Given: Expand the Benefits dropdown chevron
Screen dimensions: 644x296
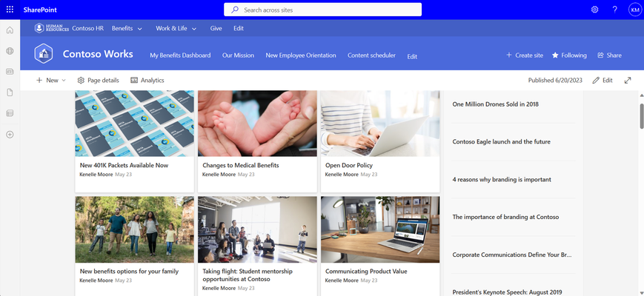Looking at the screenshot, I should (x=139, y=29).
